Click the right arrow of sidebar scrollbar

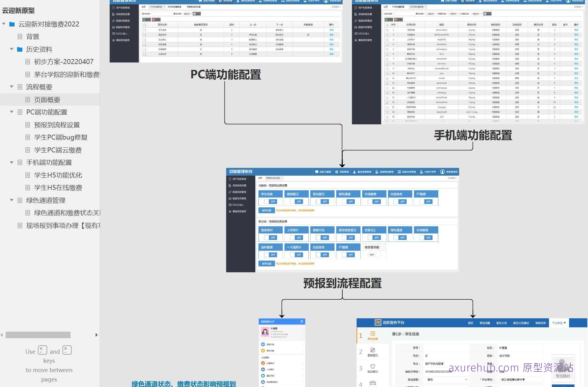(96, 335)
